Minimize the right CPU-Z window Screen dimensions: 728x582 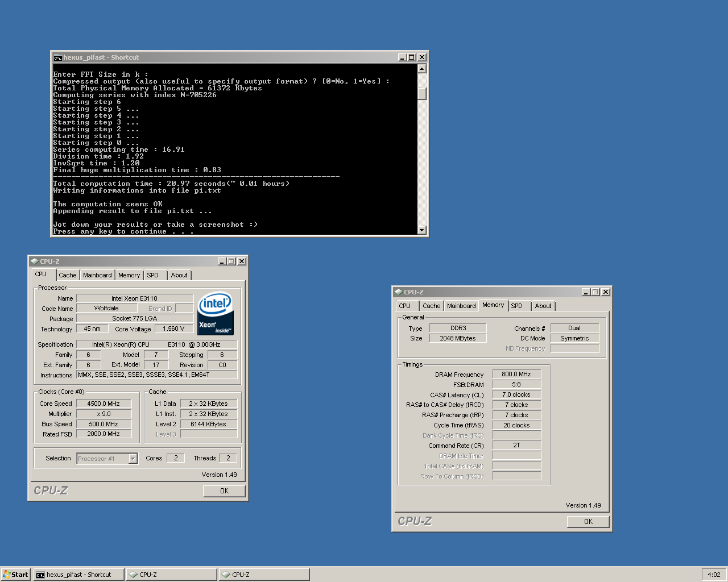586,292
